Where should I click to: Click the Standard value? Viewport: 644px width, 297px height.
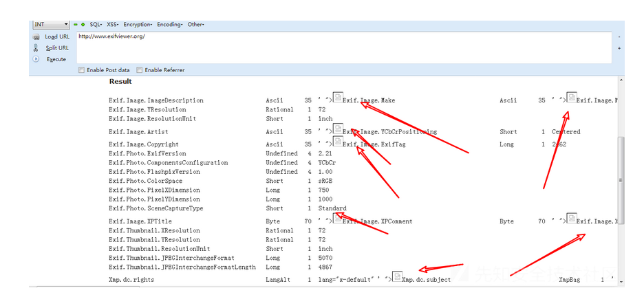332,208
